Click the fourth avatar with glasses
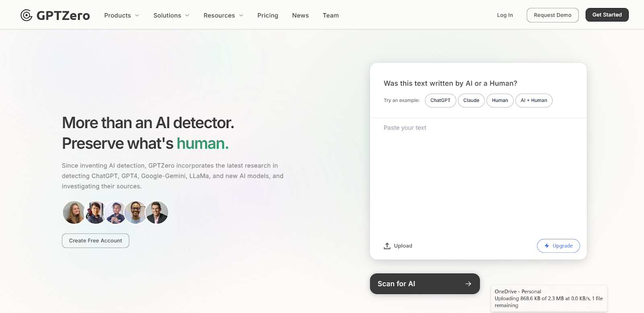 pos(136,212)
